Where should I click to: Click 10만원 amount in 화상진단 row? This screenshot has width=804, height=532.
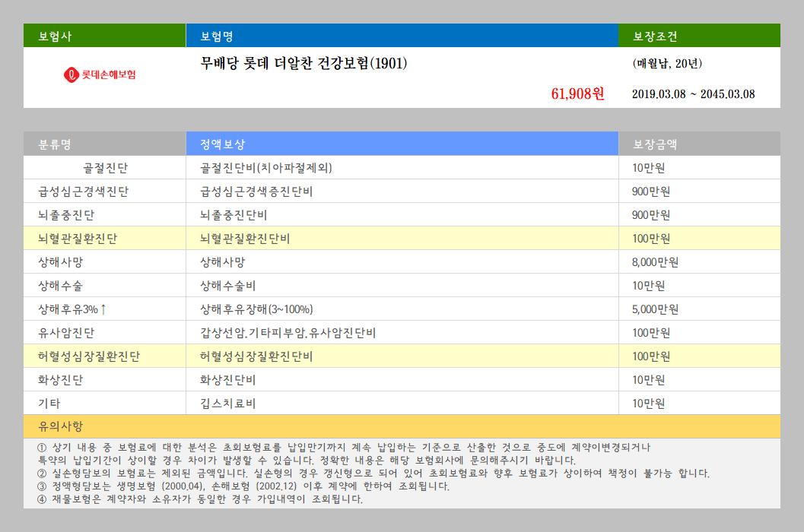[699, 380]
